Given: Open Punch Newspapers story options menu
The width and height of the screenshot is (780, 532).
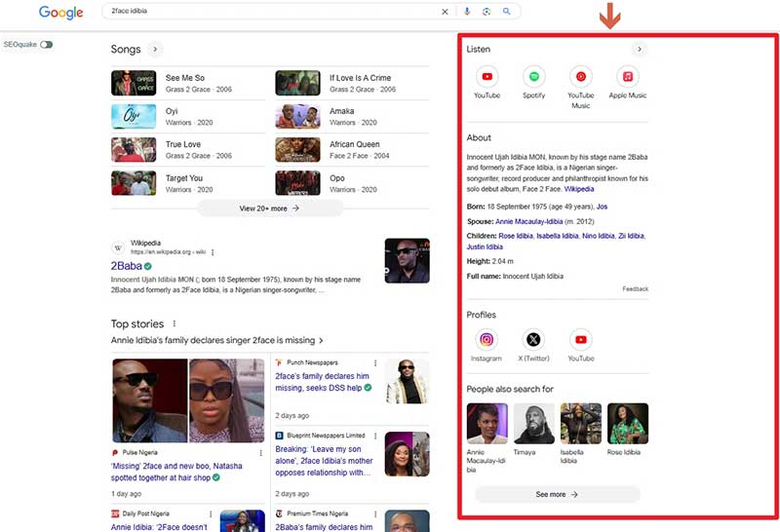Looking at the screenshot, I should (375, 363).
